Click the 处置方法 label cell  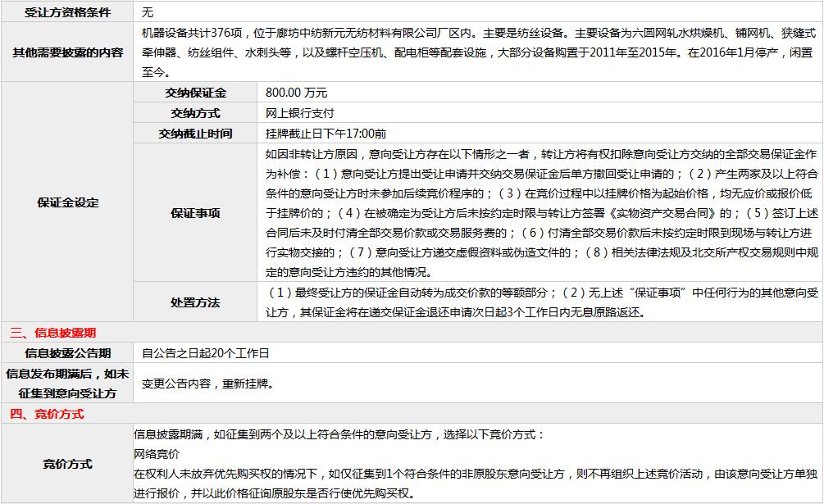(195, 302)
